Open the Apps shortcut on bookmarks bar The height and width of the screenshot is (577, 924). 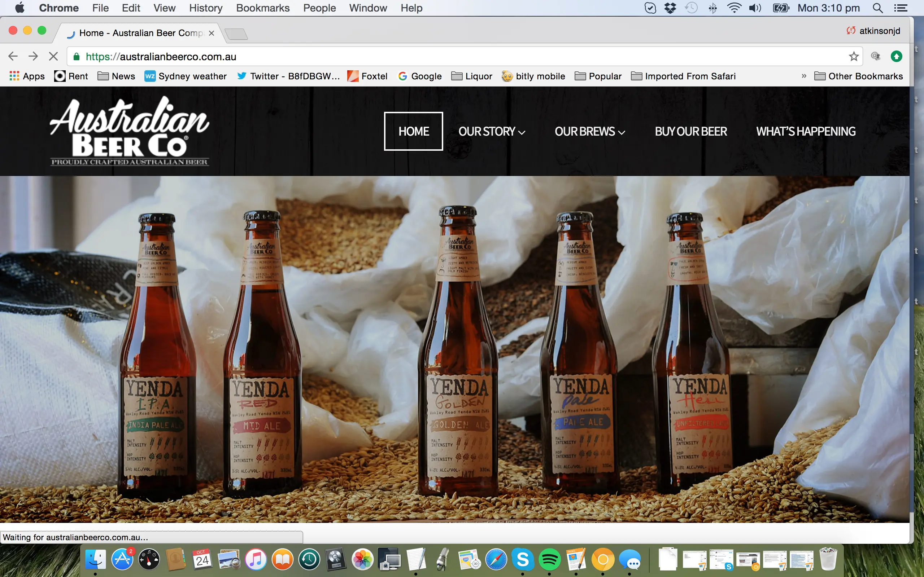point(26,76)
